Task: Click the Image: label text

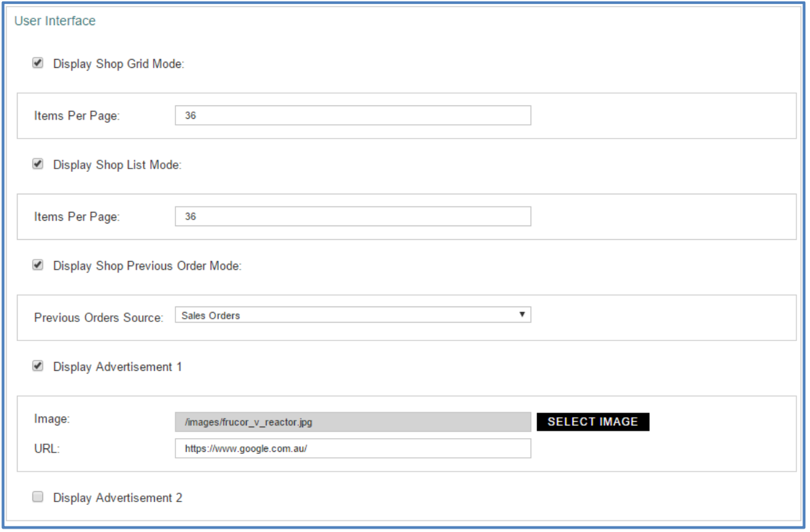Action: [x=52, y=419]
